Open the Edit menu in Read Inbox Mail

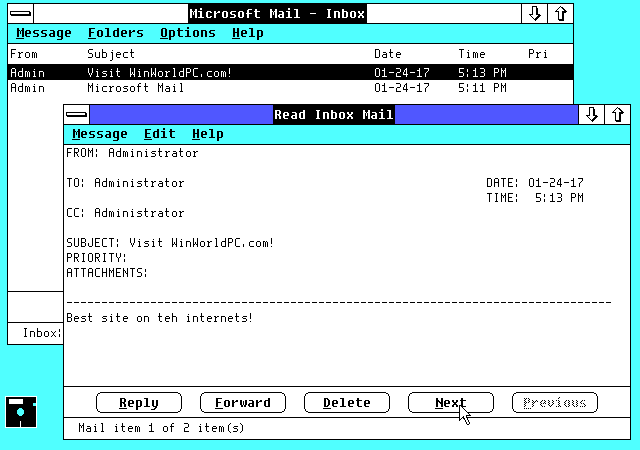tap(160, 134)
